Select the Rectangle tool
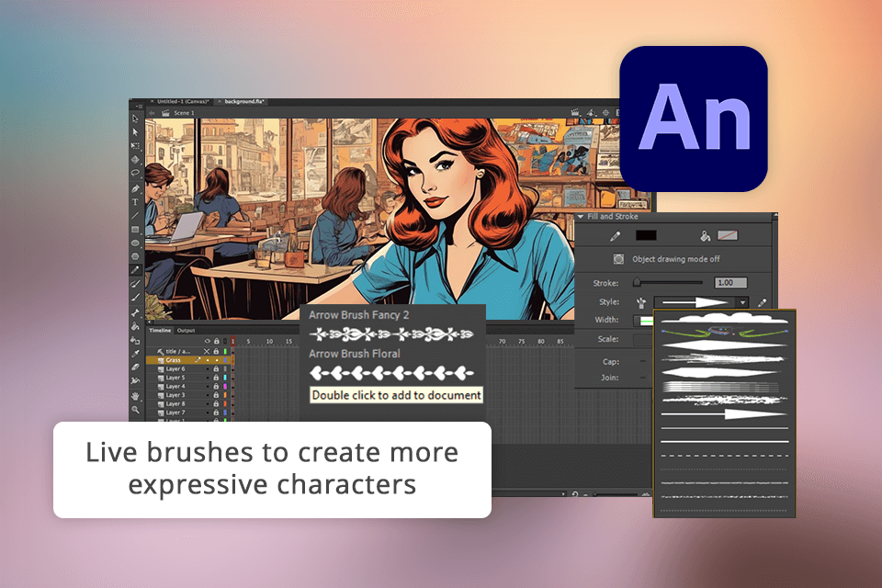Image resolution: width=882 pixels, height=588 pixels. [x=135, y=230]
